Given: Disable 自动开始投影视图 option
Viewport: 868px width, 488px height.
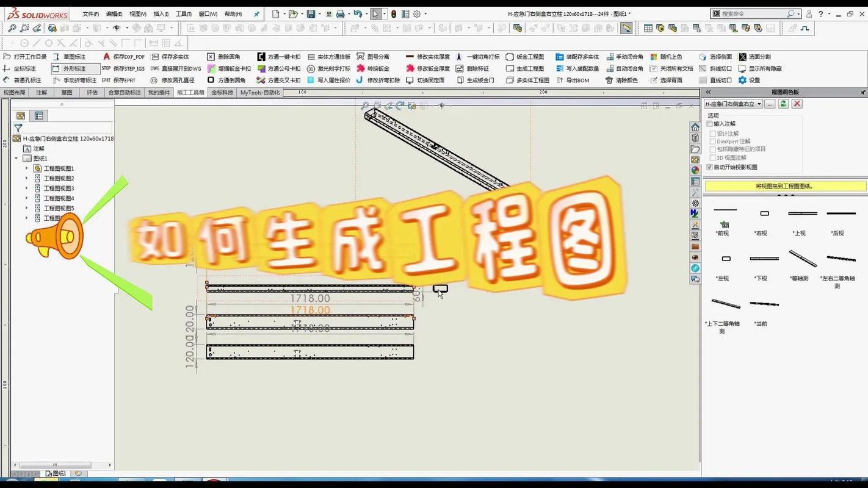Looking at the screenshot, I should (x=710, y=167).
